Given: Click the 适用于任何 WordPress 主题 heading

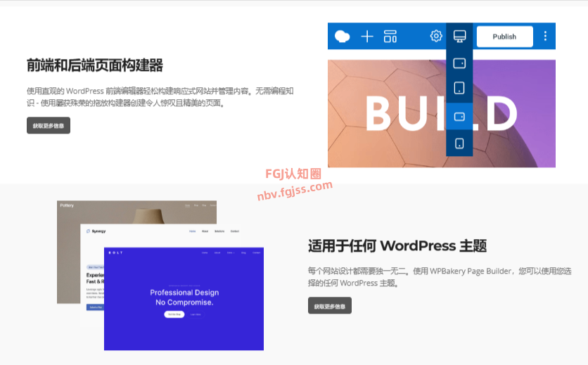Looking at the screenshot, I should [397, 246].
